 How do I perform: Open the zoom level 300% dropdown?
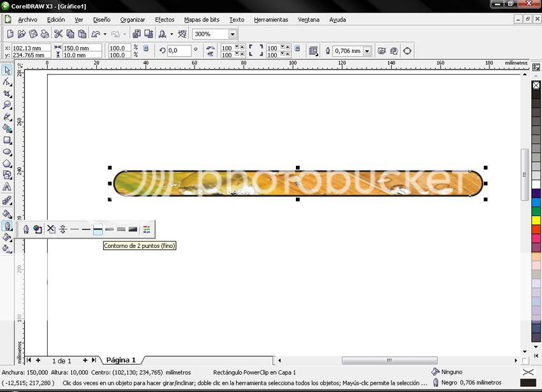(x=233, y=34)
